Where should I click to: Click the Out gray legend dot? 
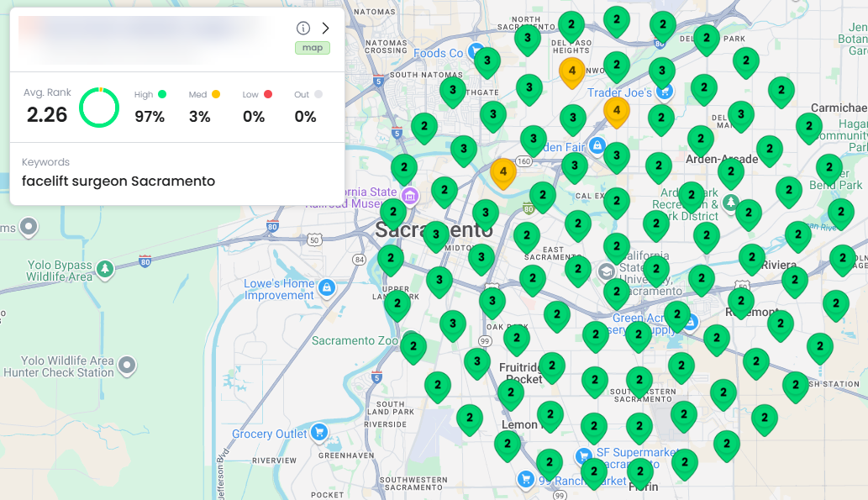(x=318, y=95)
